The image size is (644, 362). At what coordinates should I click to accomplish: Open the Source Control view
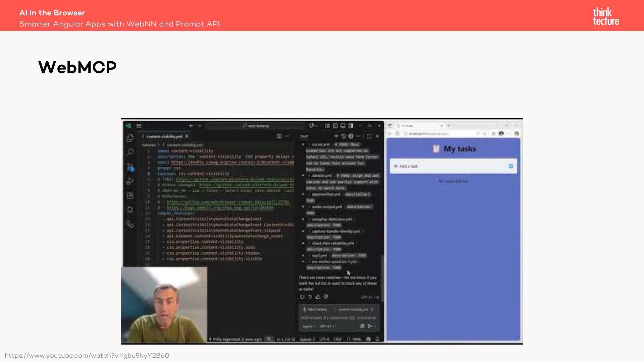pyautogui.click(x=130, y=167)
